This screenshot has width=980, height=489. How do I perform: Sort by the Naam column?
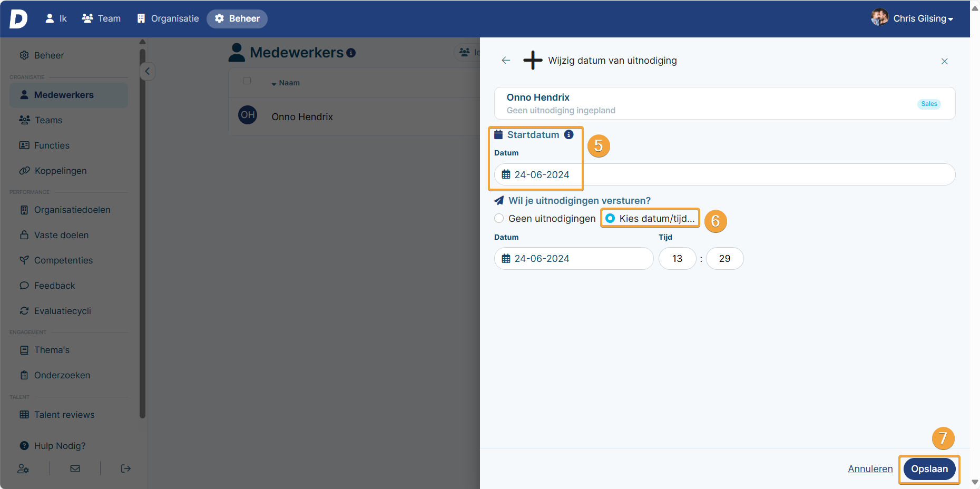pos(286,83)
